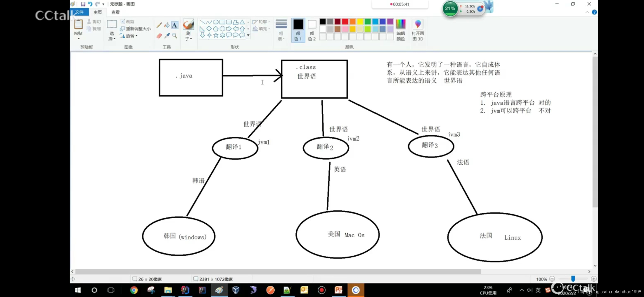Open the Windows Start menu
Screen dimensions: 644x297
78,290
